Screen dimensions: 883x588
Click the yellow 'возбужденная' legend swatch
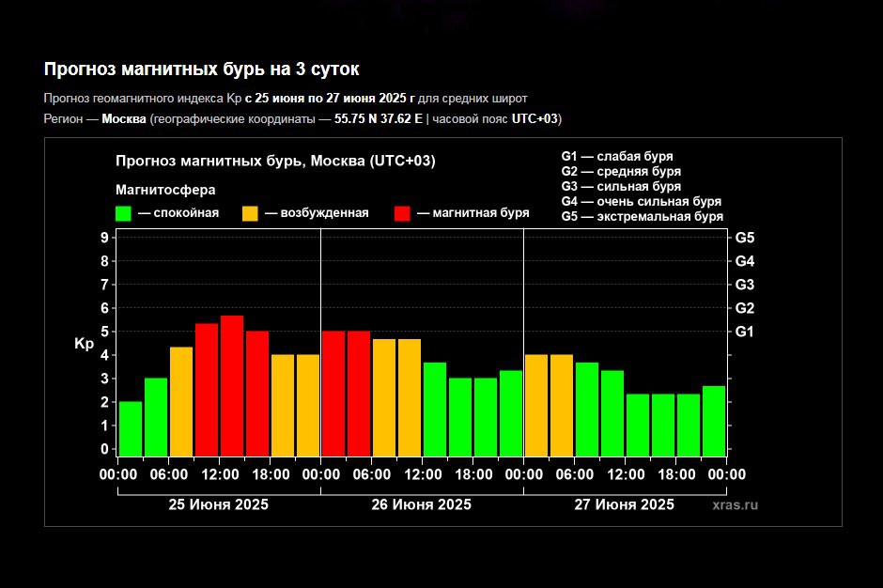pyautogui.click(x=250, y=213)
